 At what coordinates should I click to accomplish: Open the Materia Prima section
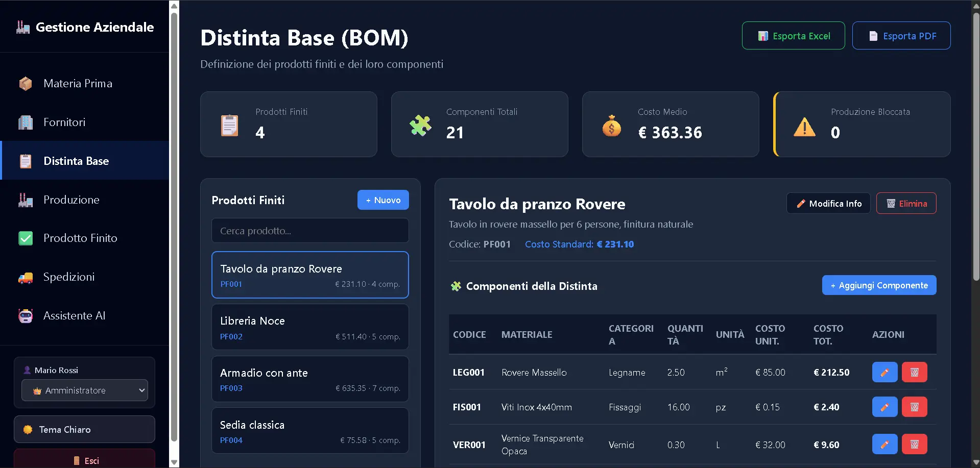coord(85,83)
